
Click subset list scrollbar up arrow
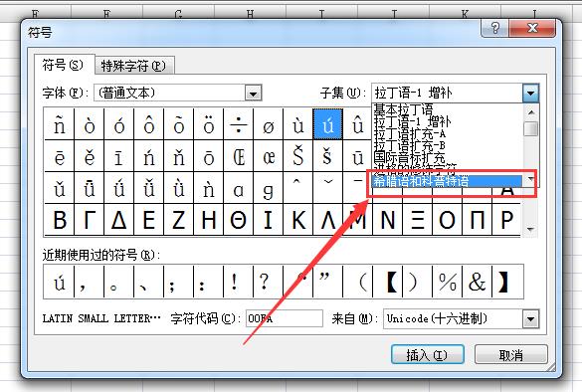pyautogui.click(x=531, y=112)
